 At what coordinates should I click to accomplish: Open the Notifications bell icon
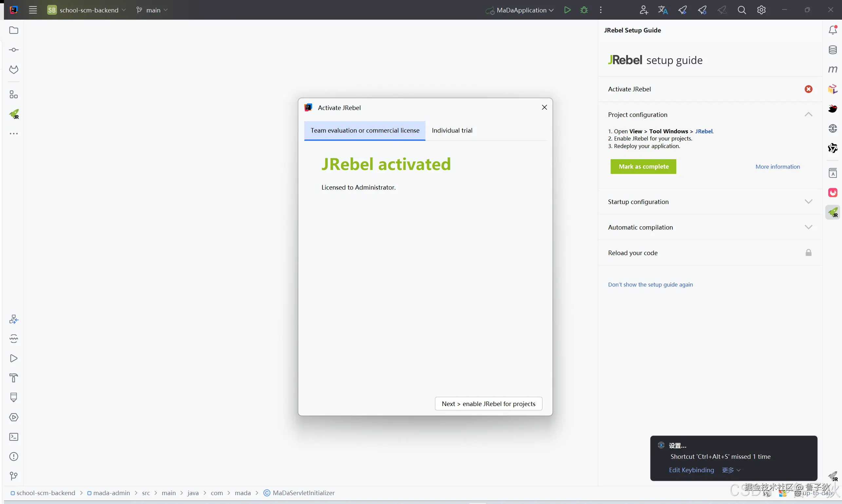point(833,30)
